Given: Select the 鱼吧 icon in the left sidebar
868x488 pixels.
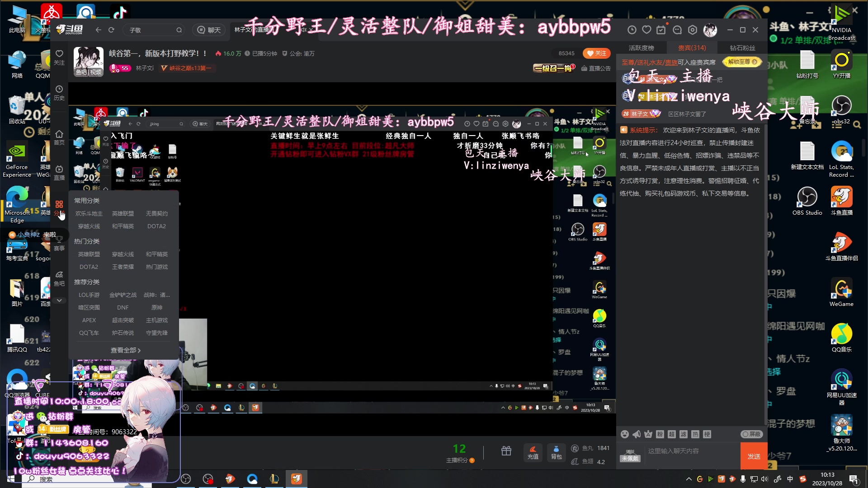Looking at the screenshot, I should click(x=59, y=278).
